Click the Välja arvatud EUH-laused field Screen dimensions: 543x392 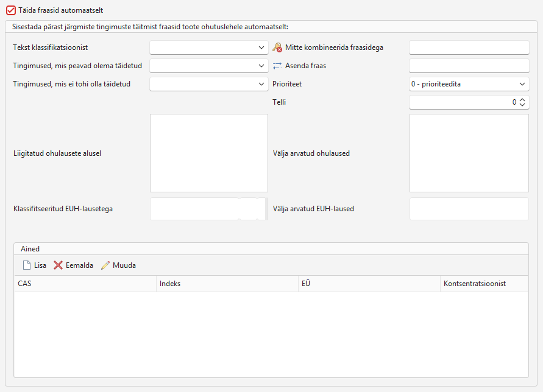coord(469,209)
